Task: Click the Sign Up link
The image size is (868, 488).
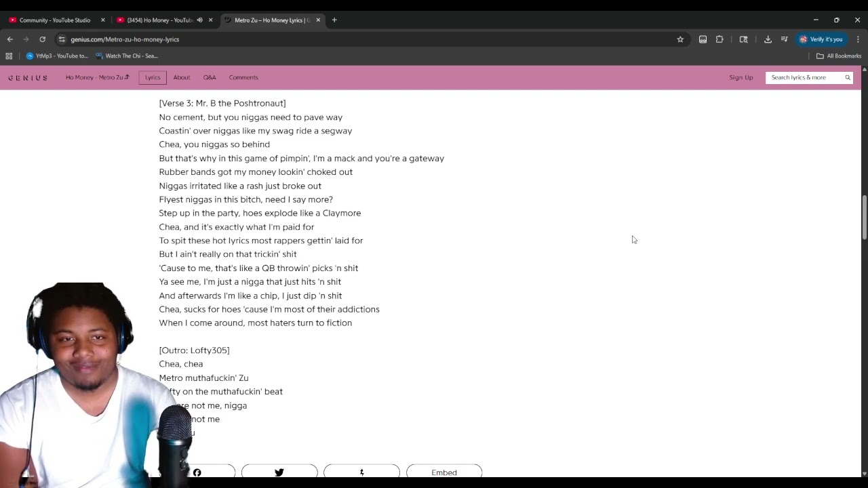Action: point(741,77)
